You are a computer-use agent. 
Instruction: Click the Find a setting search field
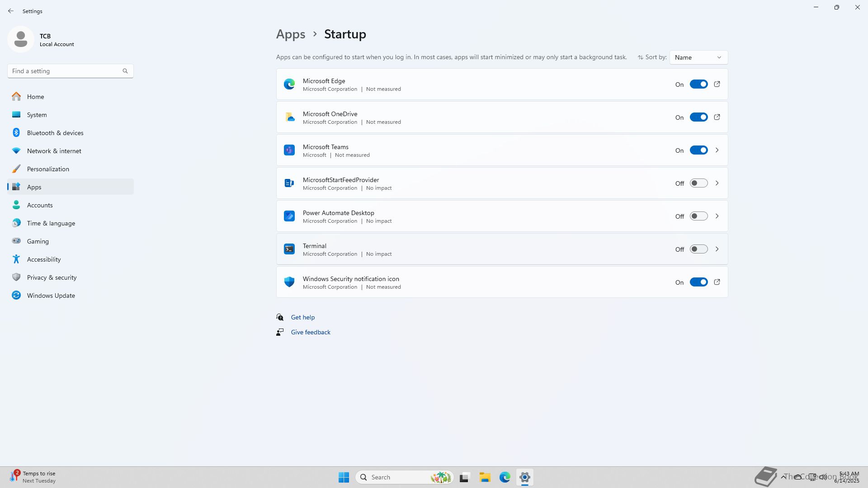(63, 71)
